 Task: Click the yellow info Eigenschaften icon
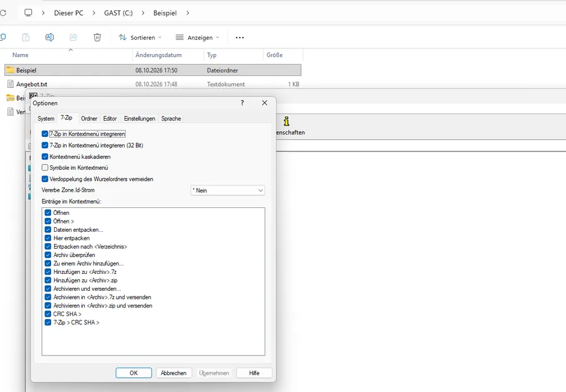286,121
